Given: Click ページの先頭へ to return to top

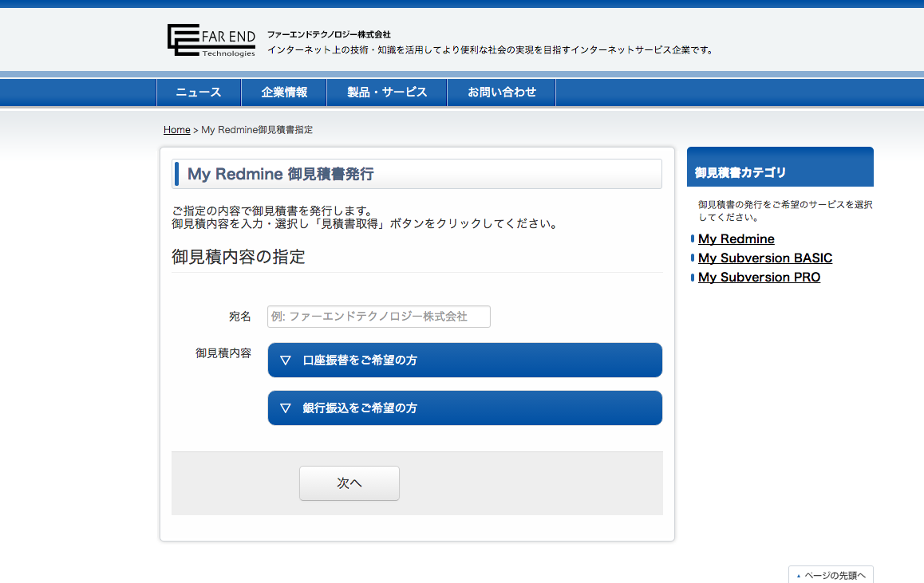Looking at the screenshot, I should (x=831, y=575).
